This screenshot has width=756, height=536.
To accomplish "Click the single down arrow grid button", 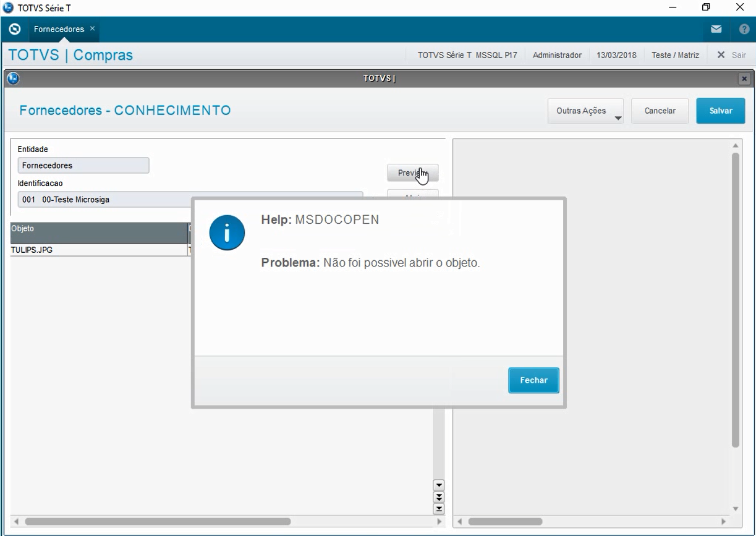I will click(x=439, y=485).
